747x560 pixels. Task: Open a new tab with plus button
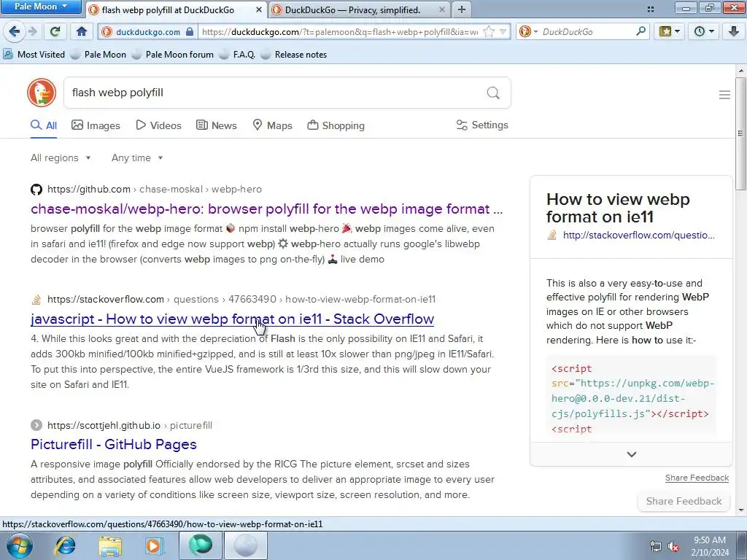click(461, 9)
